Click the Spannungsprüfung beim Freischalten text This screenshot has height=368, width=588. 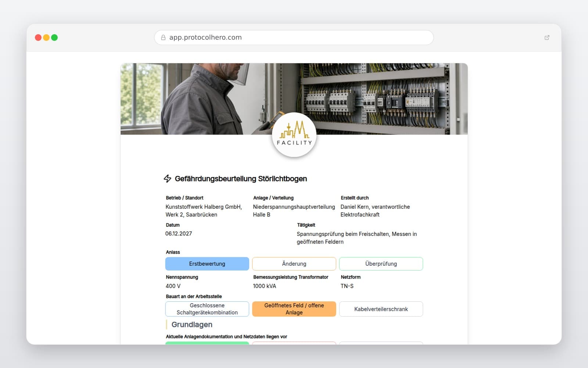point(357,238)
